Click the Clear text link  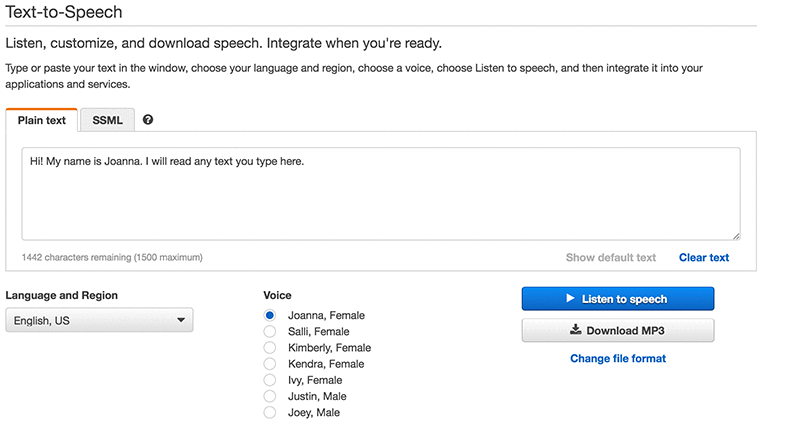click(704, 257)
